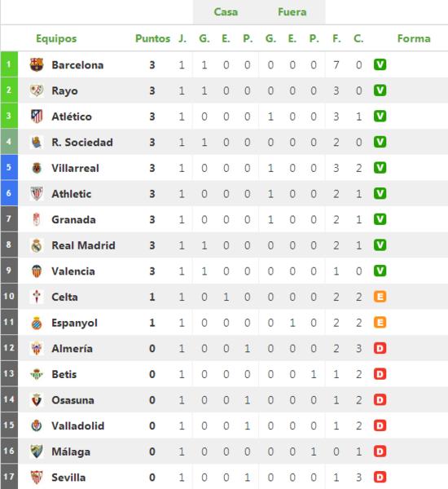Click the Valencia club badge
This screenshot has width=448, height=489.
(x=37, y=271)
